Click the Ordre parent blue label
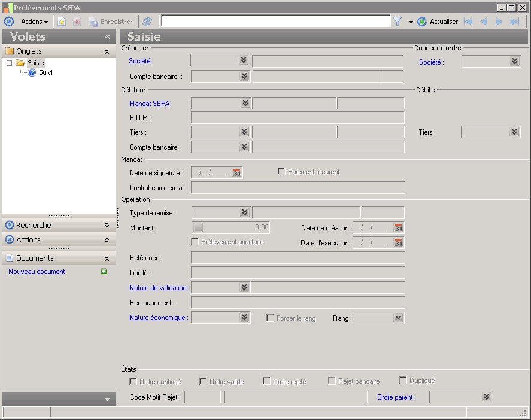 point(396,397)
